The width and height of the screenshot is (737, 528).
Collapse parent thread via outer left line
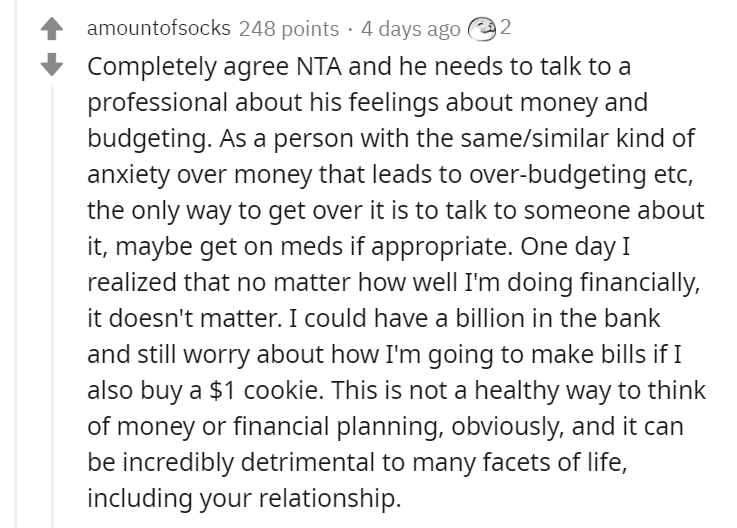pos(16,263)
